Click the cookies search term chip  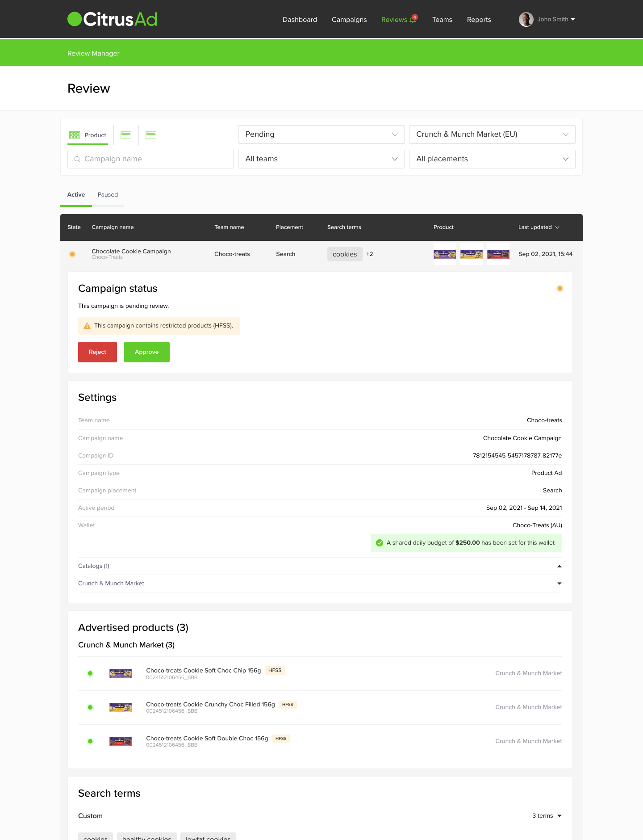coord(345,254)
